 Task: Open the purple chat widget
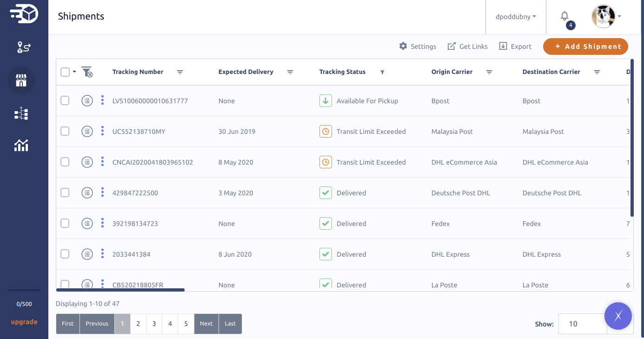(618, 316)
